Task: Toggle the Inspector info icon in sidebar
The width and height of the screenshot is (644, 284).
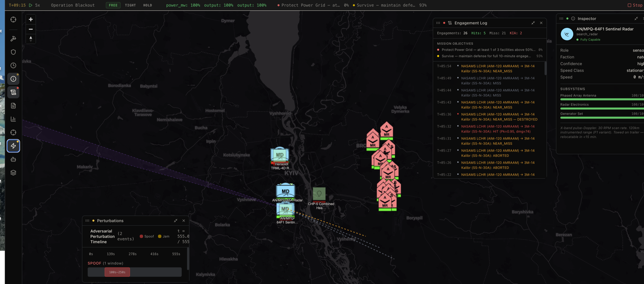Action: point(13,79)
